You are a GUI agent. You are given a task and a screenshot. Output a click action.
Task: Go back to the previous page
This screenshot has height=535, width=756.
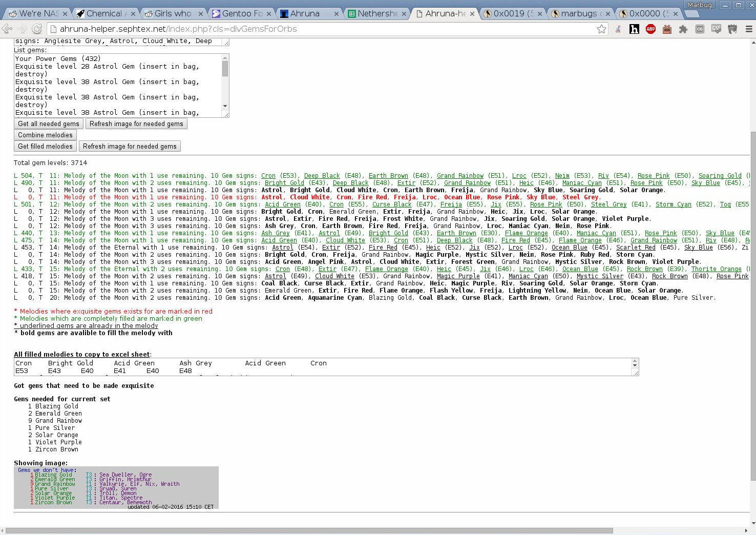pyautogui.click(x=7, y=29)
